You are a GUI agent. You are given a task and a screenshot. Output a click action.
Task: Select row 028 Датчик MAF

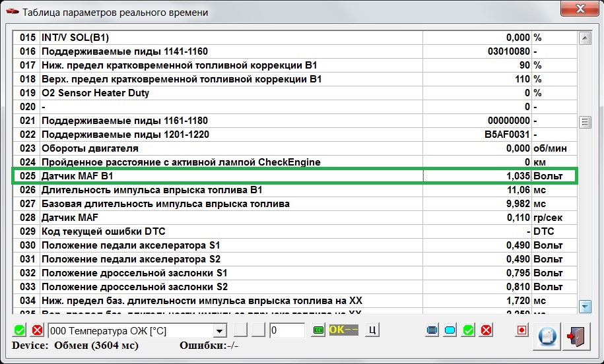pyautogui.click(x=294, y=218)
